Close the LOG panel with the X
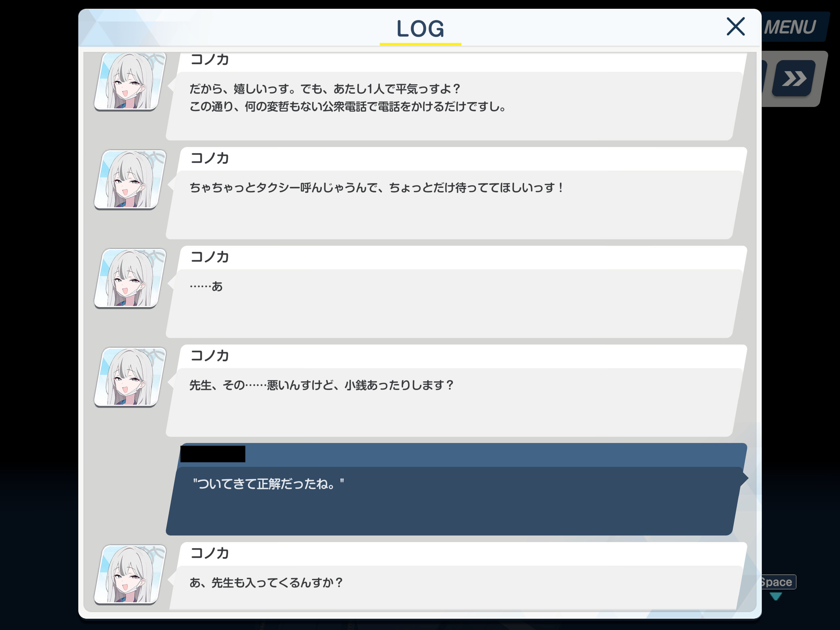This screenshot has width=840, height=630. (x=736, y=27)
